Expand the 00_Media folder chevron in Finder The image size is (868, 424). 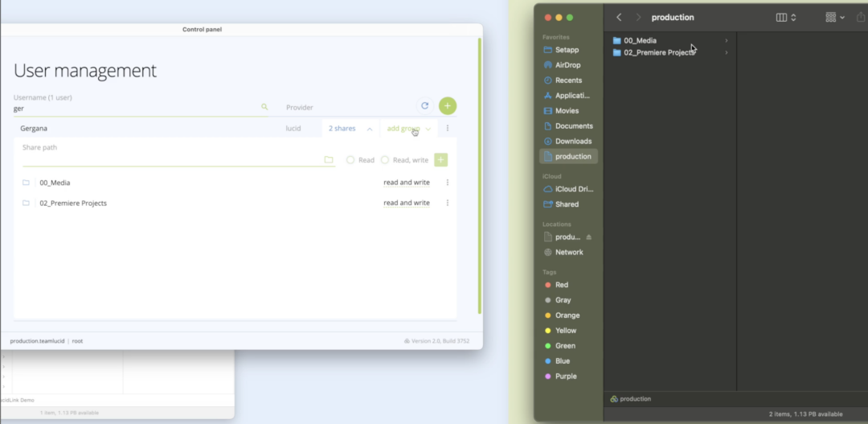(x=727, y=40)
